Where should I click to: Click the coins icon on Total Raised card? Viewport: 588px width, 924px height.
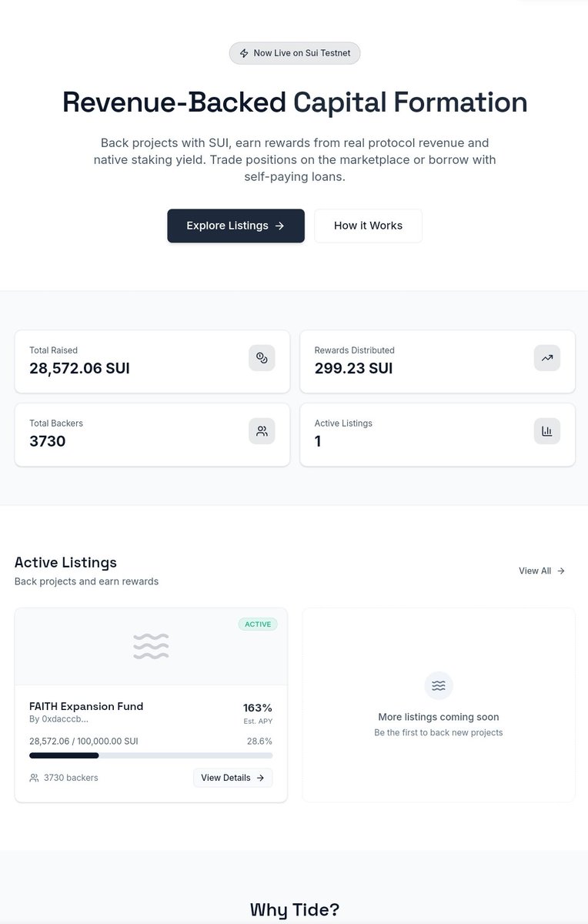[262, 358]
